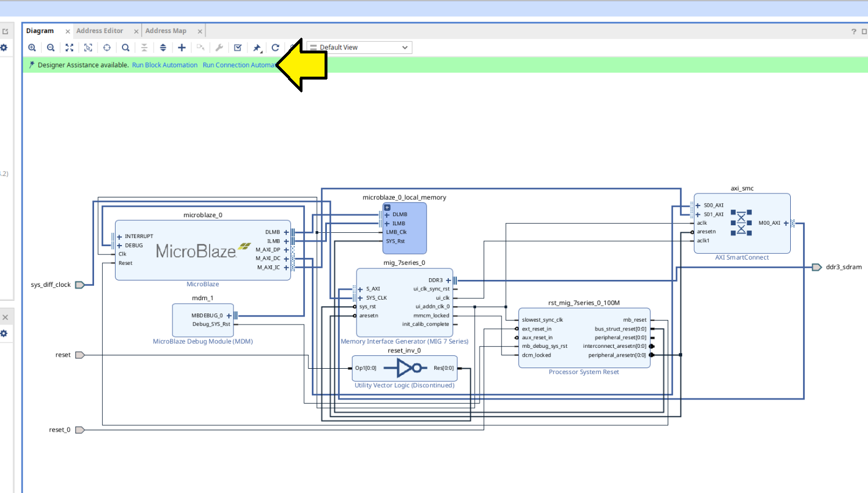868x493 pixels.
Task: Click the Zoom Out magnifier icon
Action: click(x=51, y=48)
